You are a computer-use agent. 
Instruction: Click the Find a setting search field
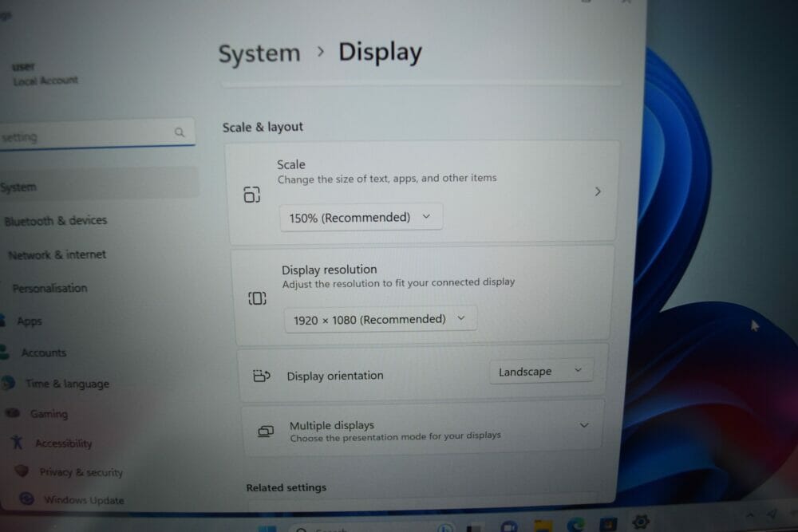(x=97, y=133)
